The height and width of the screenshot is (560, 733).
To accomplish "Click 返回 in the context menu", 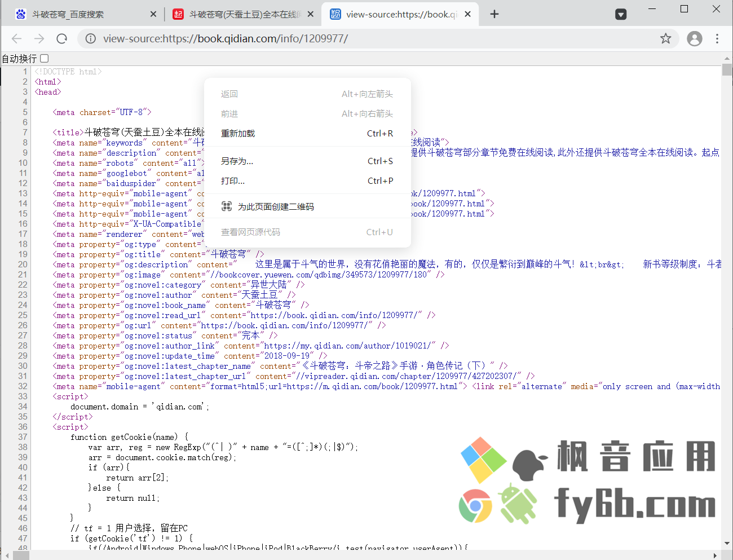I will (x=307, y=94).
